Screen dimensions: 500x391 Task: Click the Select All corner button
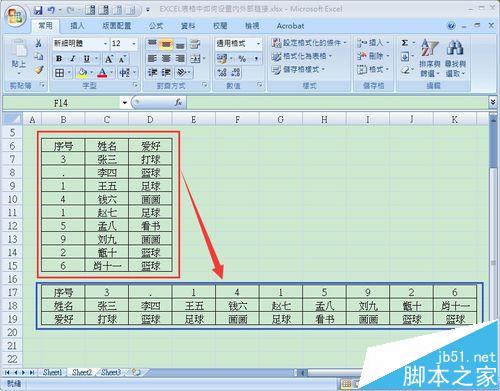tap(12, 119)
